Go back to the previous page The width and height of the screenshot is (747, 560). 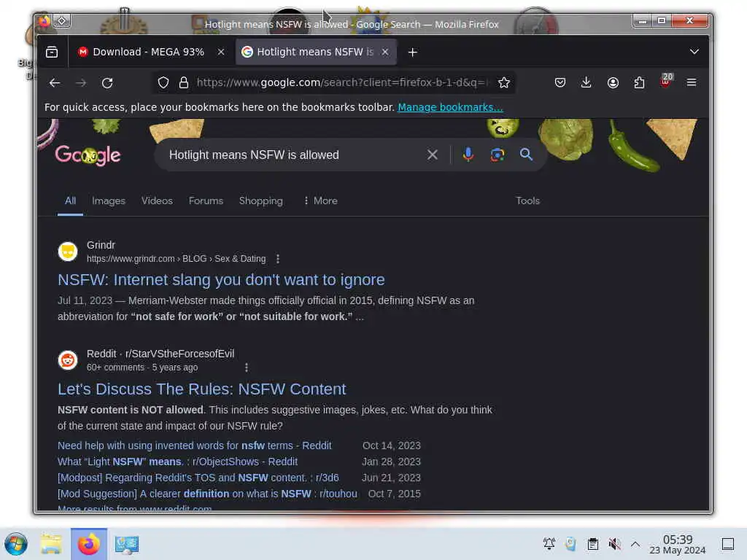coord(55,83)
